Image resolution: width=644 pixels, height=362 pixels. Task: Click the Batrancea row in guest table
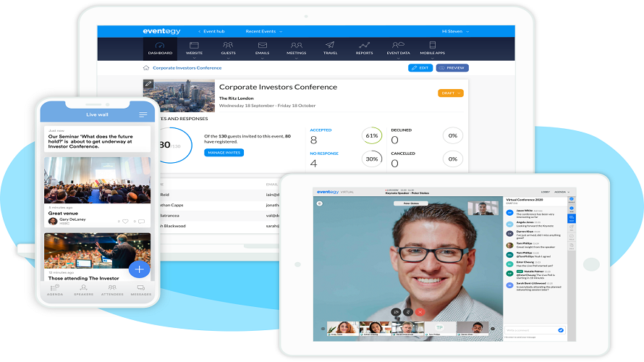pos(219,215)
